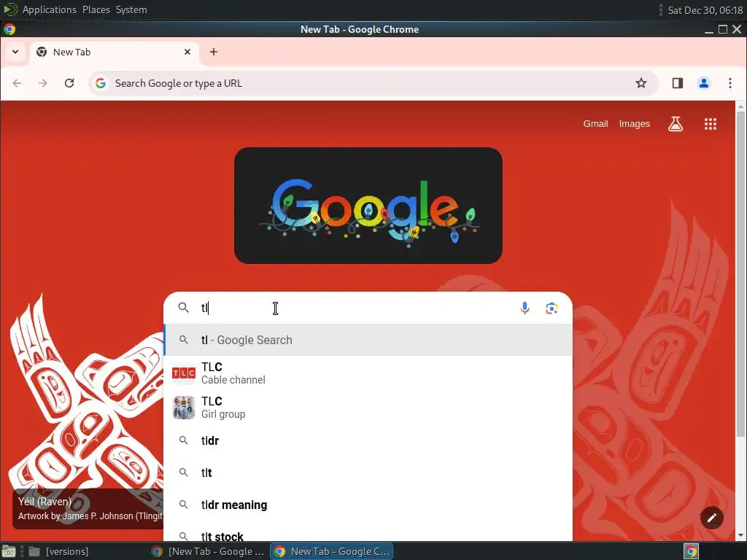The height and width of the screenshot is (560, 747).
Task: Search by image with Google Lens
Action: pyautogui.click(x=551, y=308)
